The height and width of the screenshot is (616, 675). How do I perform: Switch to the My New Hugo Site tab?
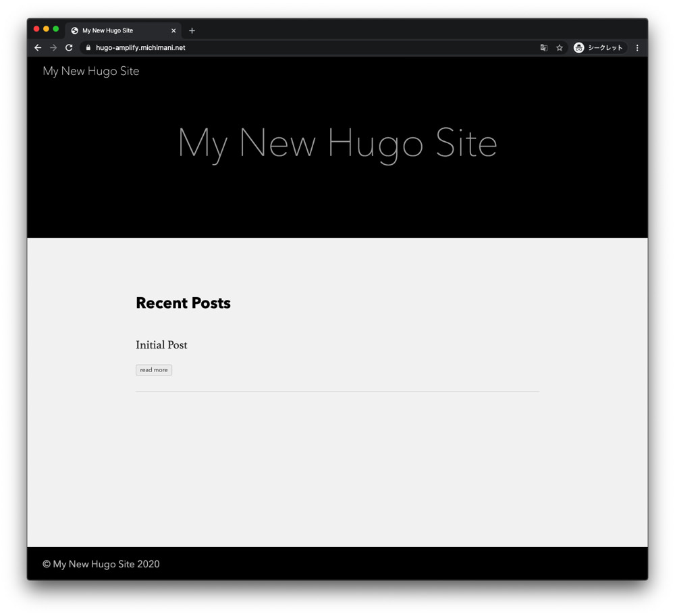[x=122, y=30]
